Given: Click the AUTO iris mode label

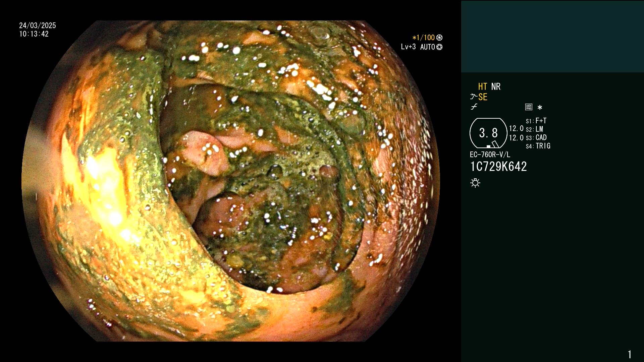Looking at the screenshot, I should pyautogui.click(x=427, y=47).
